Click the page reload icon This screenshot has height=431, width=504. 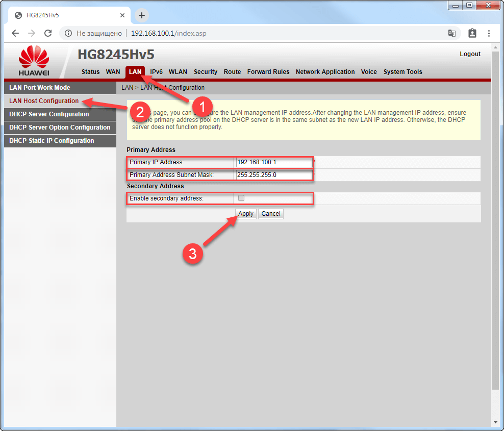[48, 33]
